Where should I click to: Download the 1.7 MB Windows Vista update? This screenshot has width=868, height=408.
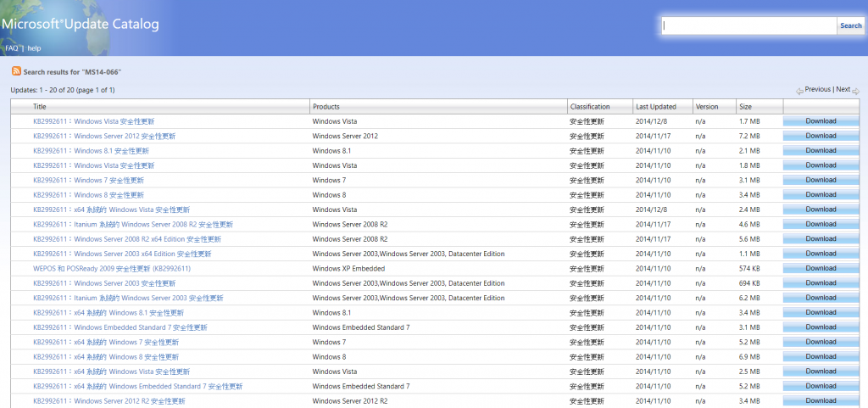pos(821,121)
